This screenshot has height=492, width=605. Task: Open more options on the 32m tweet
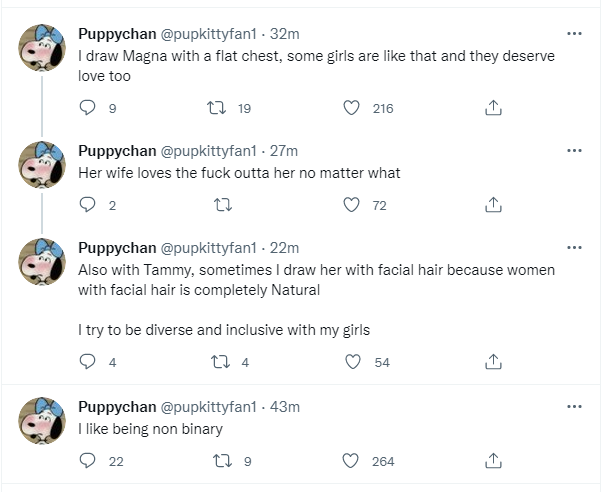[574, 34]
